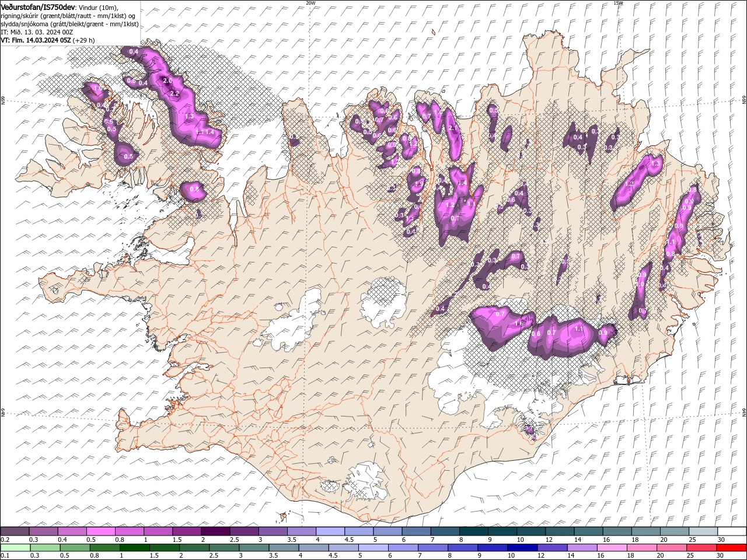Click the 0.2 label under the snow scale
The image size is (747, 560).
point(4,540)
